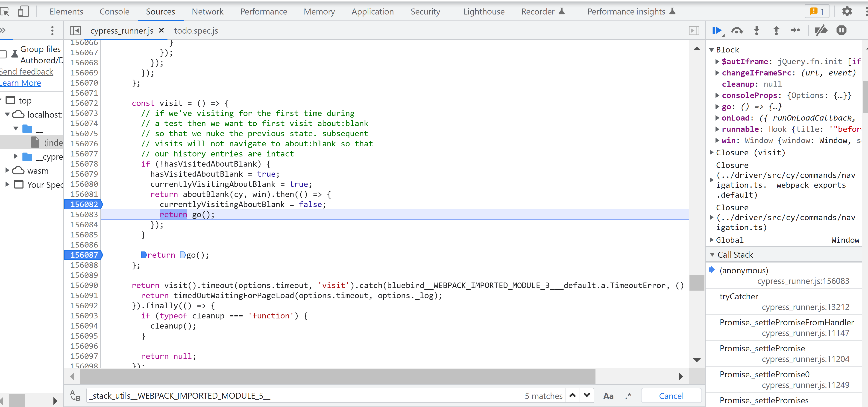Viewport: 868px width, 407px height.
Task: Expand the wasm tree node
Action: (7, 171)
